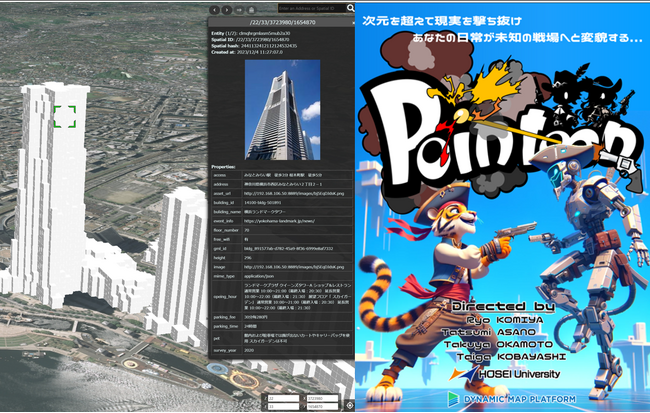Click the building/home icon in the toolbar
This screenshot has width=650, height=413.
[251, 10]
